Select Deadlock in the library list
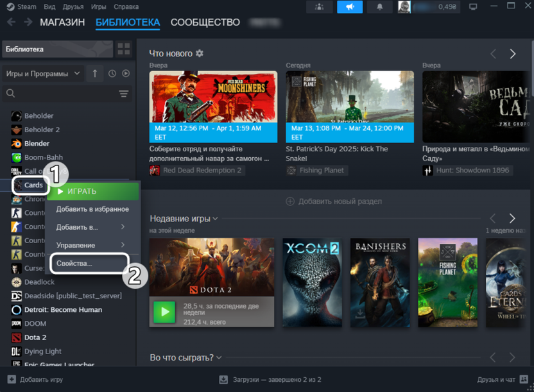The height and width of the screenshot is (392, 534). [39, 282]
